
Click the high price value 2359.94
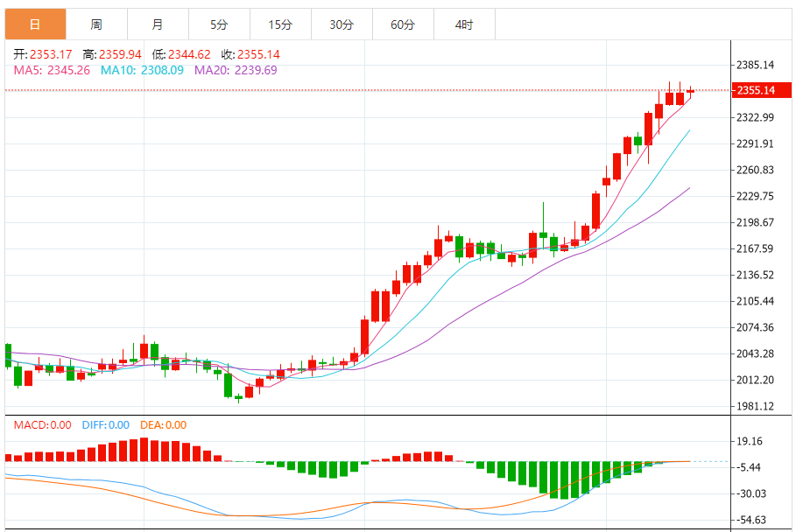click(120, 54)
